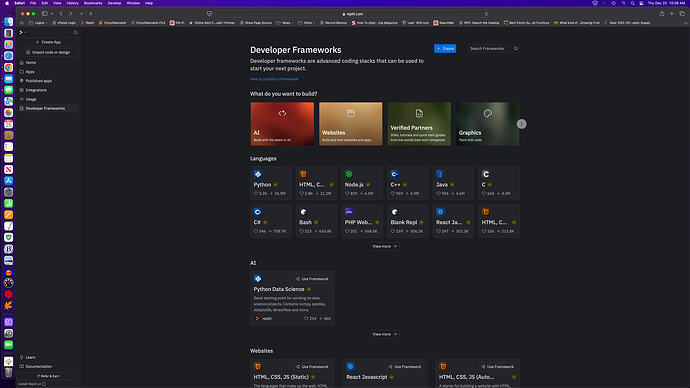The height and width of the screenshot is (388, 690).
Task: Open the Verified Partners category card
Action: (419, 124)
